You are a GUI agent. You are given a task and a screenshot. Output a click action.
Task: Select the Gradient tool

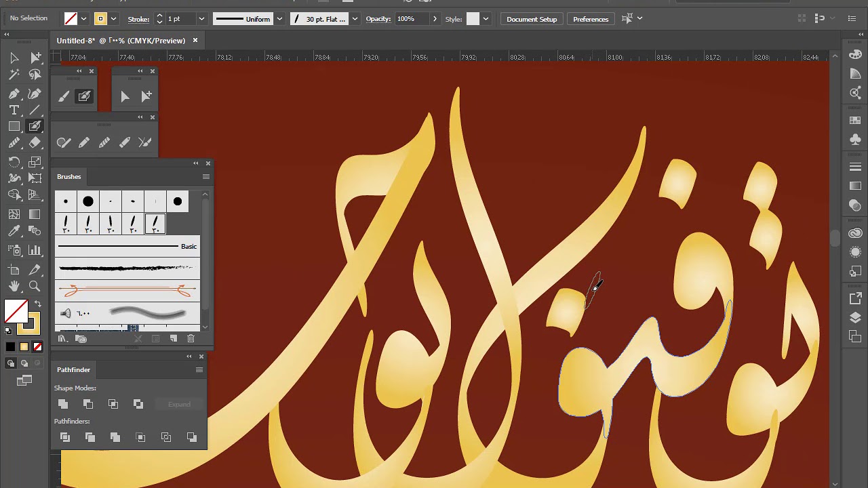click(35, 214)
